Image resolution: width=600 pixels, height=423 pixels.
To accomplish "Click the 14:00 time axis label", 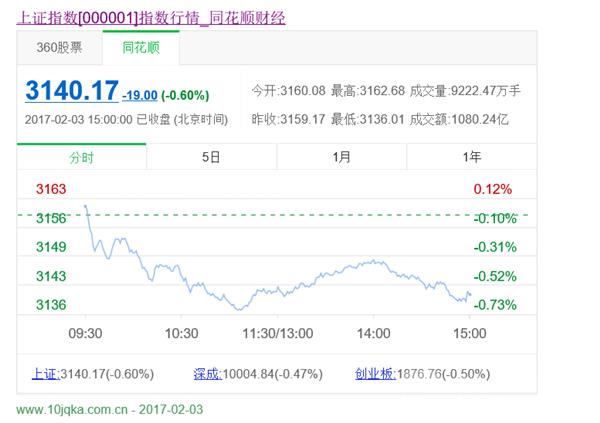I will tap(374, 333).
